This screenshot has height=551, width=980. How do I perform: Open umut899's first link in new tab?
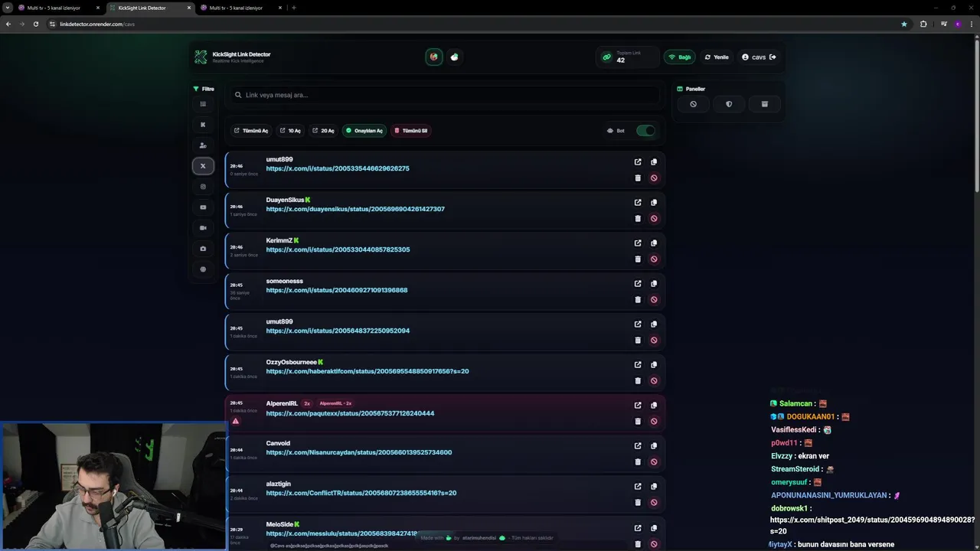click(638, 162)
